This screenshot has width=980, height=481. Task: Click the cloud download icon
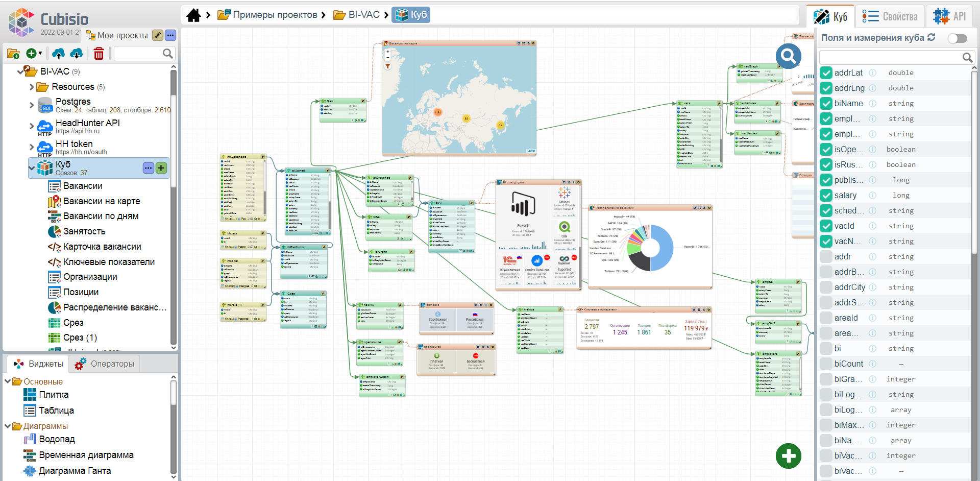point(76,54)
